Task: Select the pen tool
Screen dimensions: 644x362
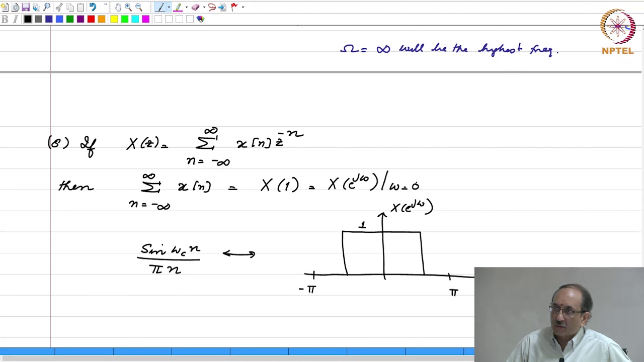Action: (x=160, y=7)
